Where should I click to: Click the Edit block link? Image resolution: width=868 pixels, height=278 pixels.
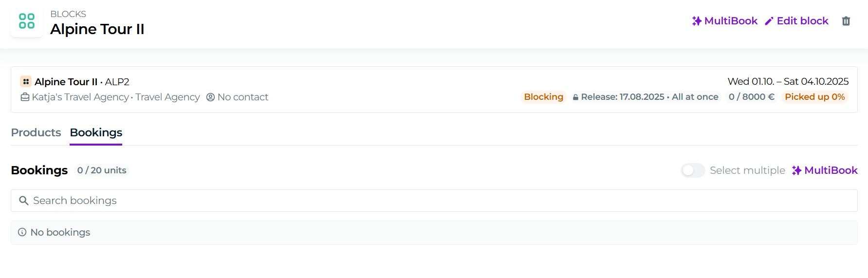tap(802, 21)
